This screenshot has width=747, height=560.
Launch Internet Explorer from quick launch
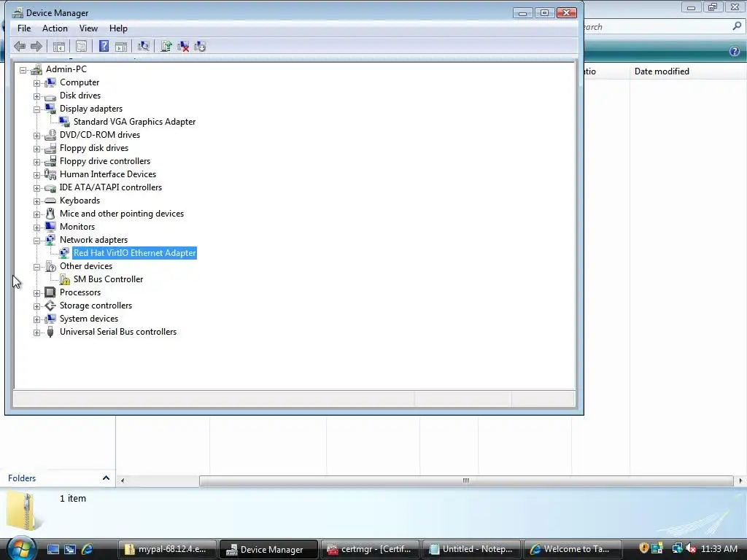87,549
